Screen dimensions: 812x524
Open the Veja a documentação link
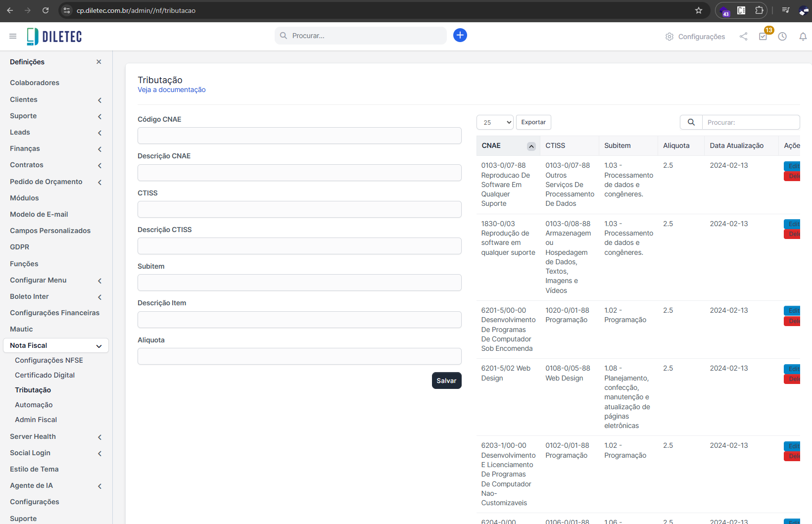[171, 90]
